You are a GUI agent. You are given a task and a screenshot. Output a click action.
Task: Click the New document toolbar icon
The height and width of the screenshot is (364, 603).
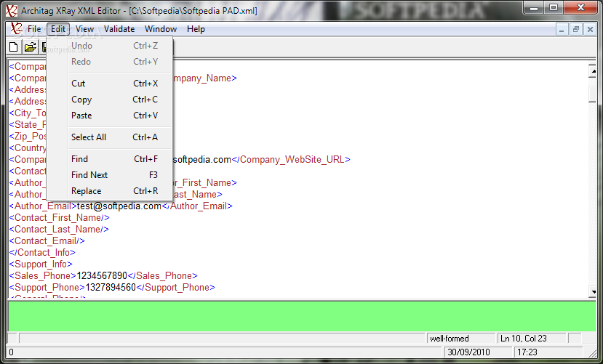point(14,48)
